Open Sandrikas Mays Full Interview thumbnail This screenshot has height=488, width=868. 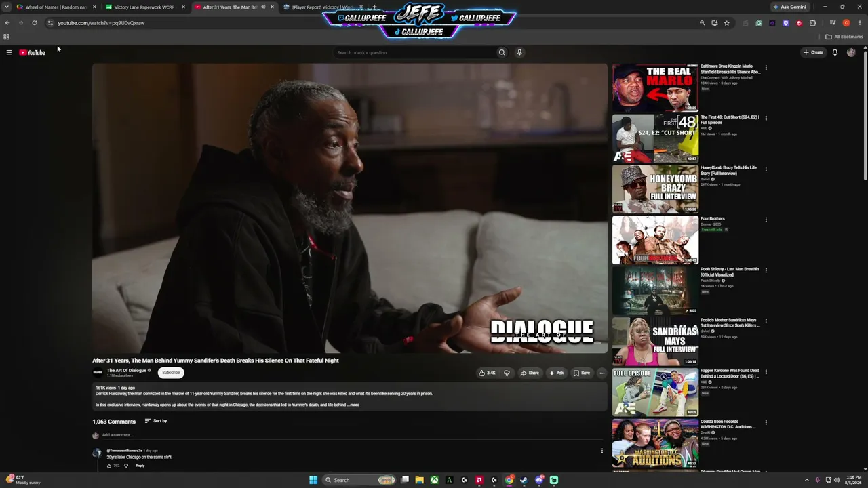pyautogui.click(x=655, y=342)
